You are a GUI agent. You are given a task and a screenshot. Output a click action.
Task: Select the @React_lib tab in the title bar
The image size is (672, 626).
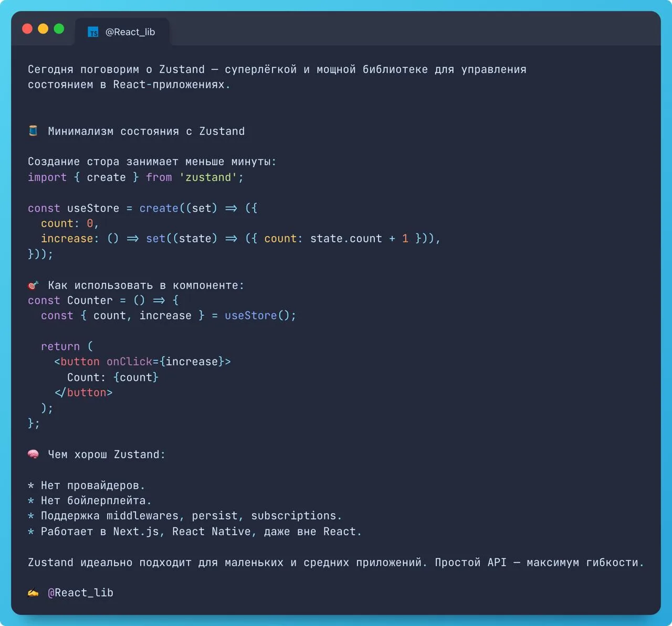122,32
